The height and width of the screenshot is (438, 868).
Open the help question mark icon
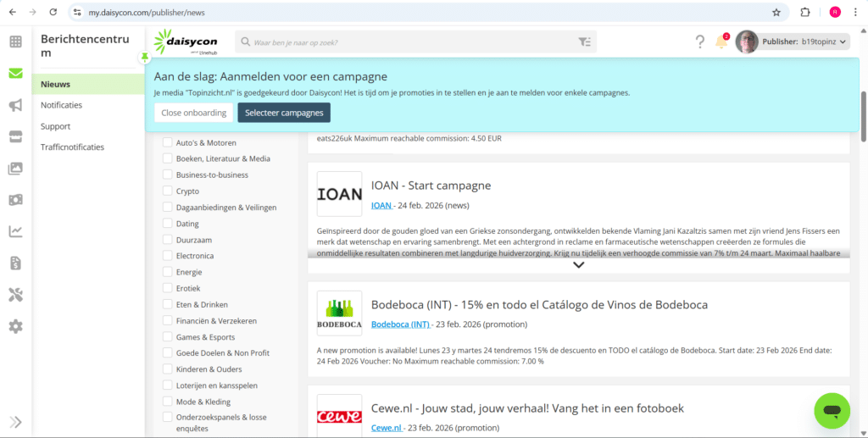(700, 42)
